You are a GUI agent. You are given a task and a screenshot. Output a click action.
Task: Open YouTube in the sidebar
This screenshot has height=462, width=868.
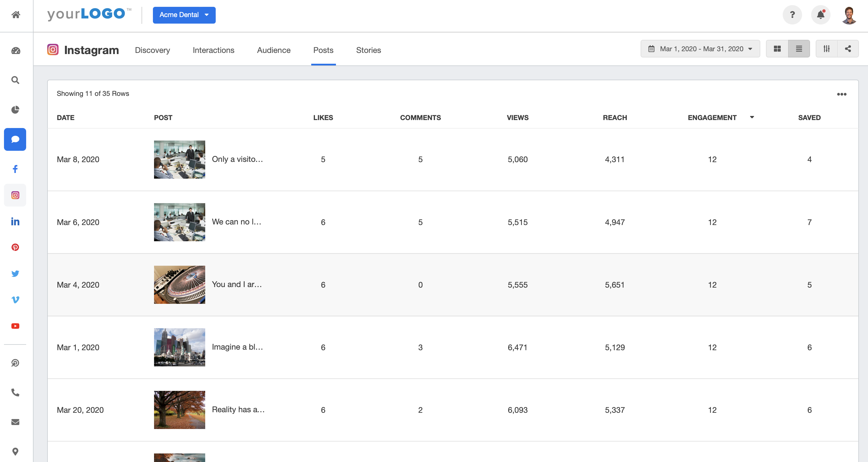15,326
